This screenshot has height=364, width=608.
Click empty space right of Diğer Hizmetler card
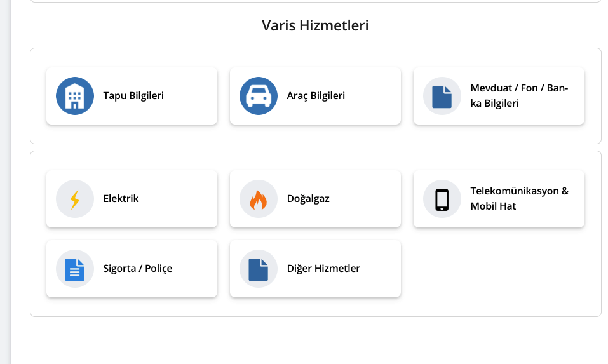(499, 269)
